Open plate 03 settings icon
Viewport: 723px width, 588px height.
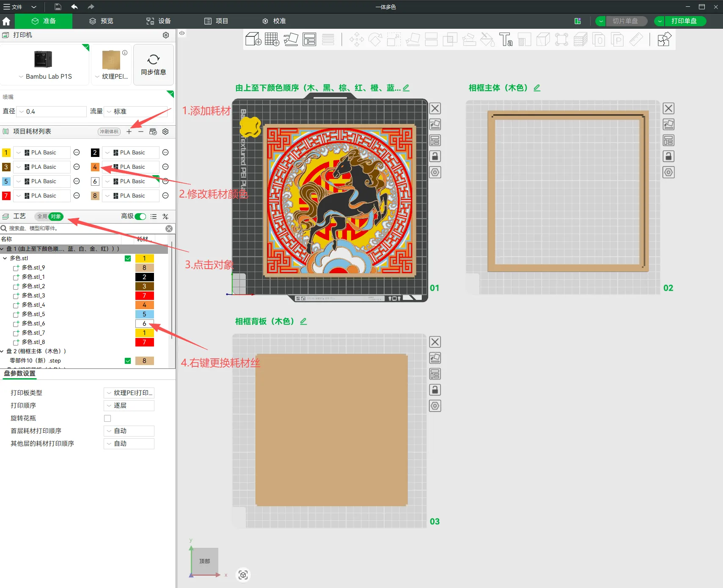pos(435,406)
